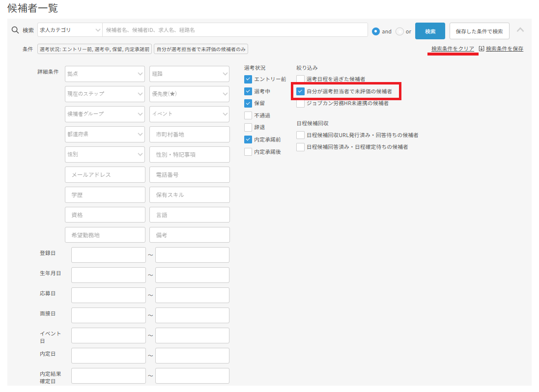Select the 'and' radio button
This screenshot has width=539, height=392.
(x=376, y=31)
